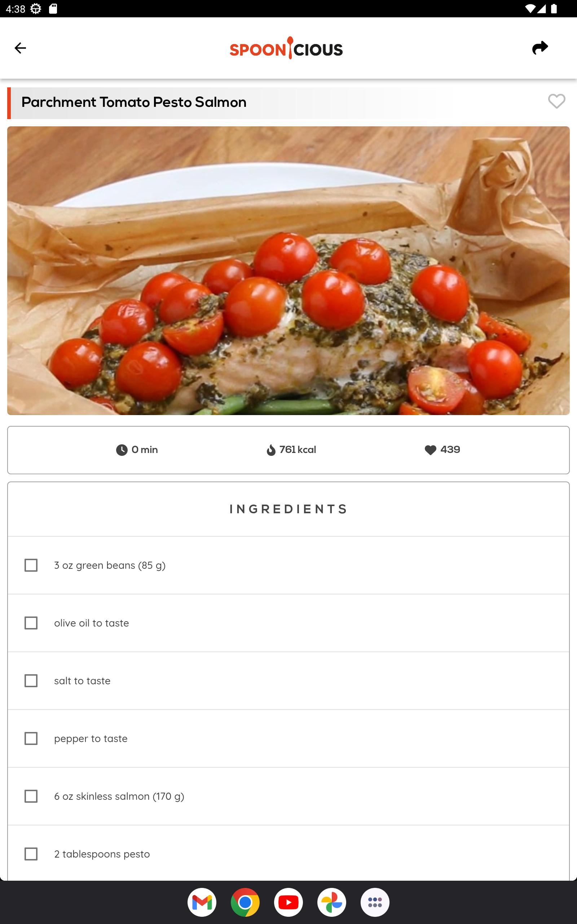Tap the flame calories icon
The image size is (577, 924).
[271, 450]
